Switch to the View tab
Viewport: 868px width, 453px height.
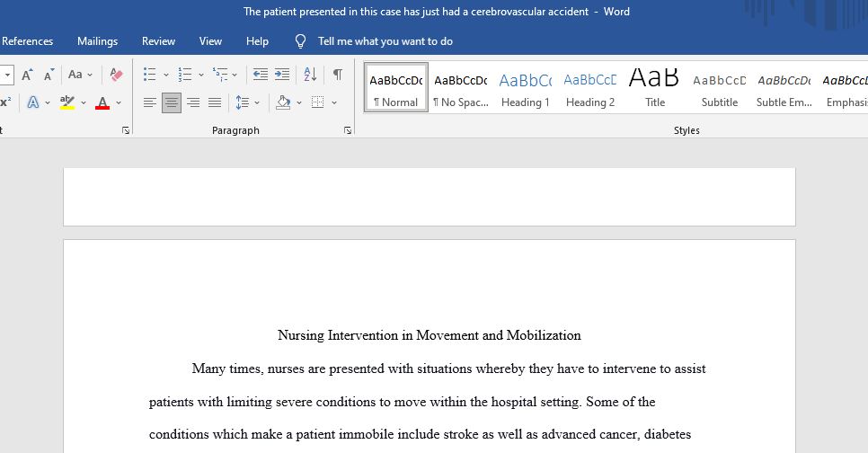pyautogui.click(x=210, y=41)
